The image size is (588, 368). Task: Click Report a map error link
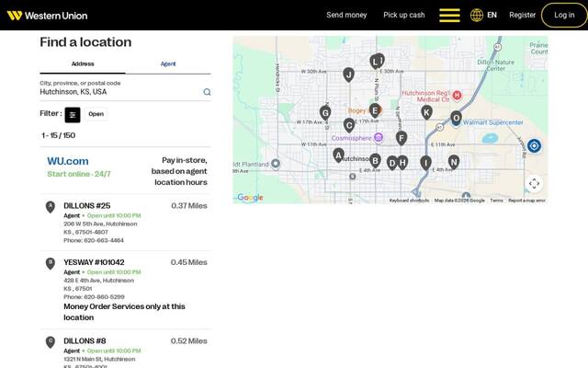click(526, 201)
